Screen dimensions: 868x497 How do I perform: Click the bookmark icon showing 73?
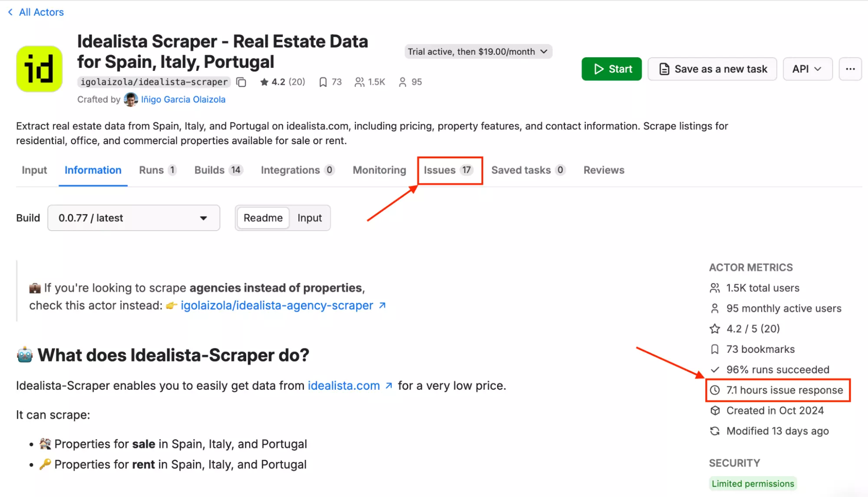(323, 82)
